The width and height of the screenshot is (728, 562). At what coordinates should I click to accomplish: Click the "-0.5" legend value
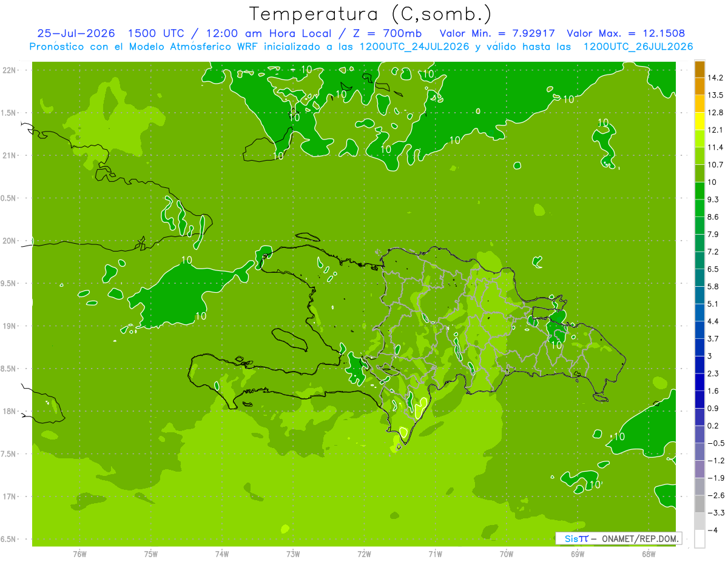[x=715, y=443]
